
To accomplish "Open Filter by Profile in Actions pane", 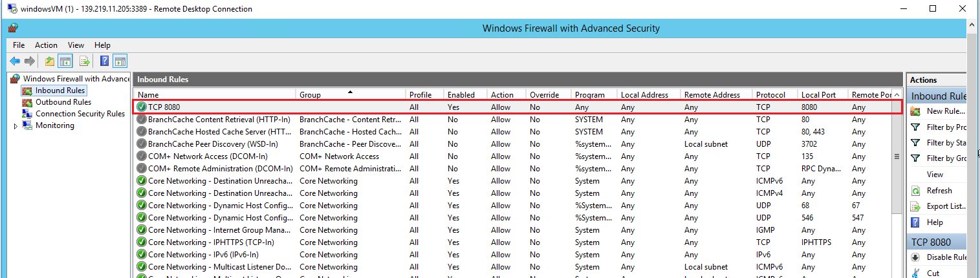I will (946, 127).
